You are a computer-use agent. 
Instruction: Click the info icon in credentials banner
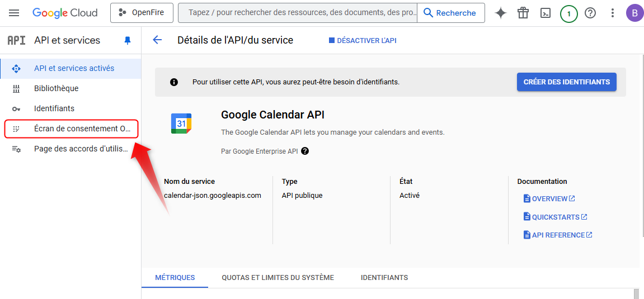point(174,82)
